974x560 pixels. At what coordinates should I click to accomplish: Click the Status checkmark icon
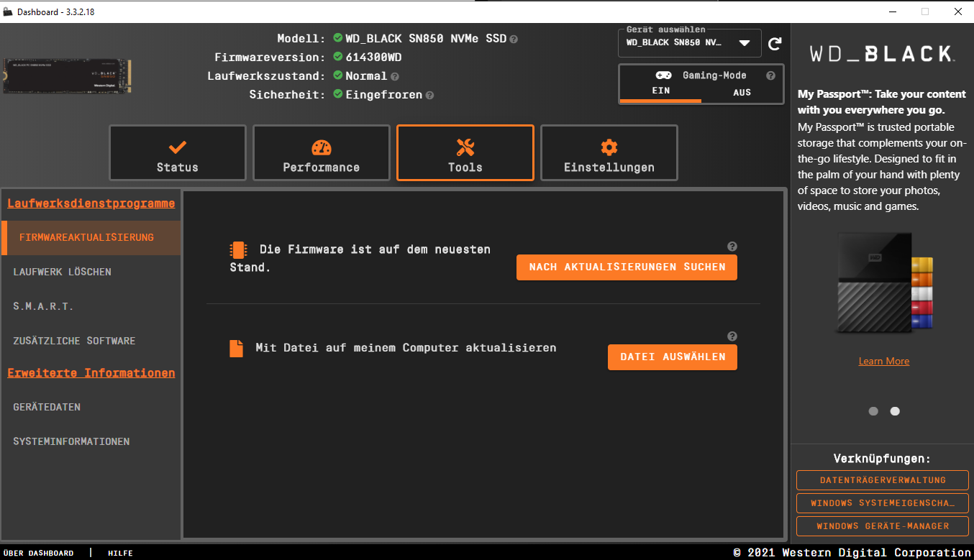178,147
